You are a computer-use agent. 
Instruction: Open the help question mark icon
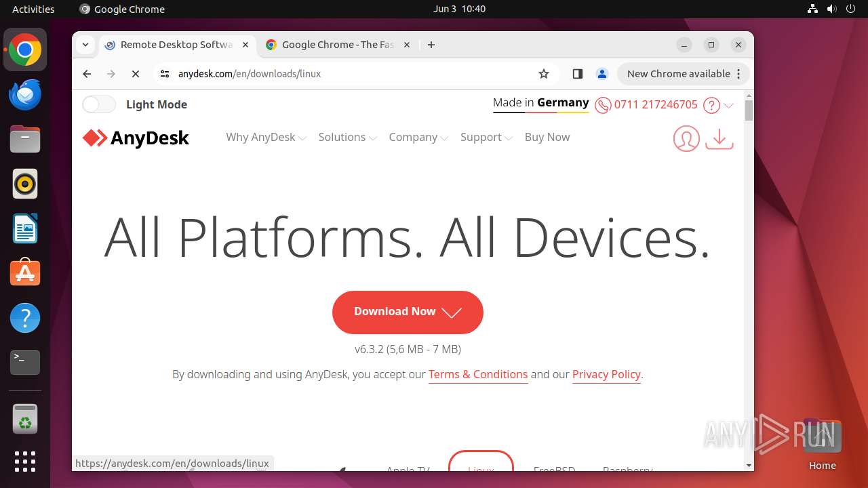[711, 105]
